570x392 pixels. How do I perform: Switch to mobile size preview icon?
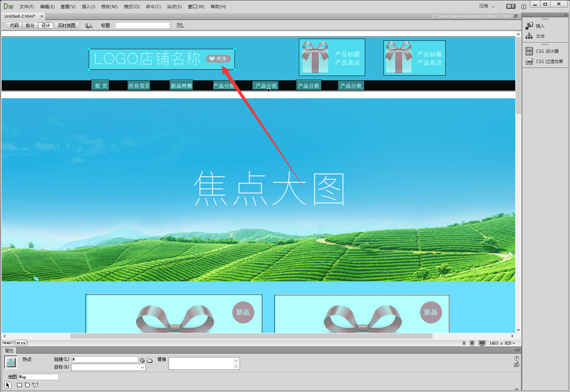tap(464, 343)
